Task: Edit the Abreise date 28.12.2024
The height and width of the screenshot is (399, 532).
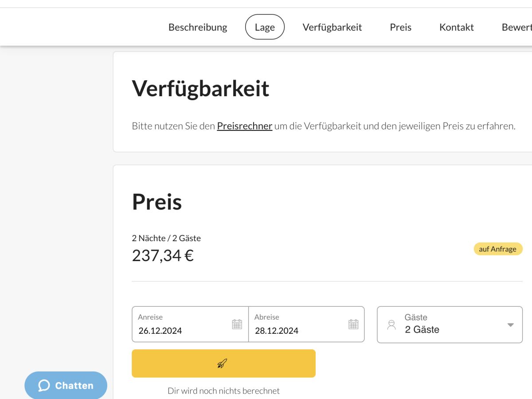Action: point(277,331)
